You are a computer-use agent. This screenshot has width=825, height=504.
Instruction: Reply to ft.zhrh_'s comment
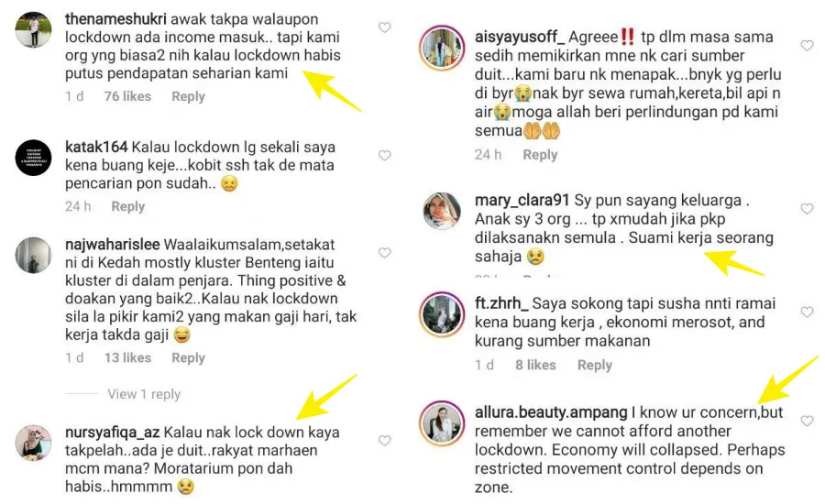595,365
